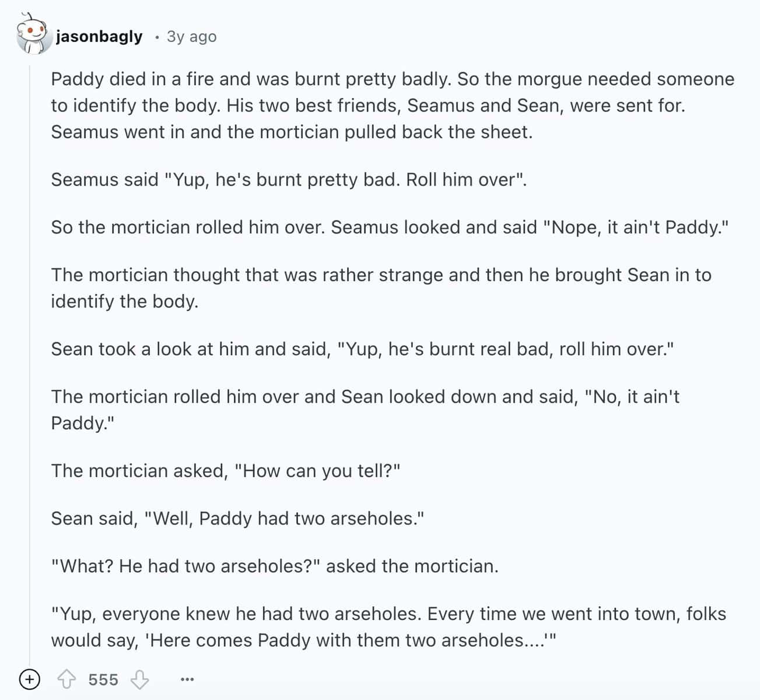Open the jasonbagly user profile link
The height and width of the screenshot is (700, 760).
coord(99,36)
